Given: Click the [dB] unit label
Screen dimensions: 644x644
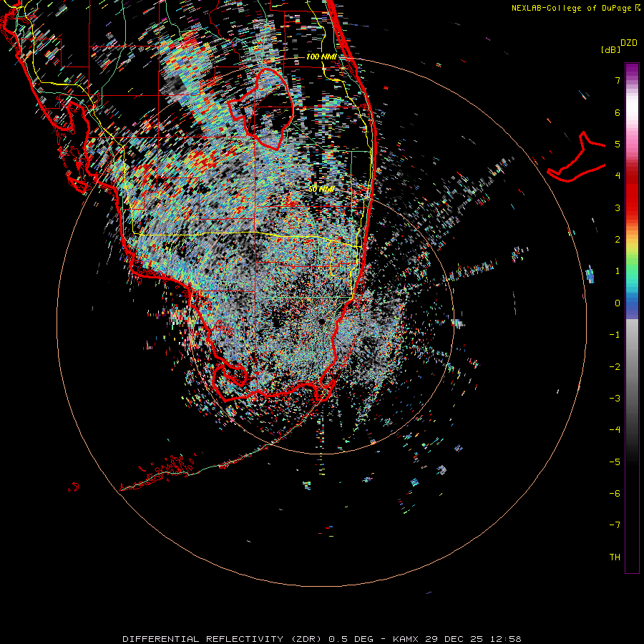Looking at the screenshot, I should coord(610,49).
